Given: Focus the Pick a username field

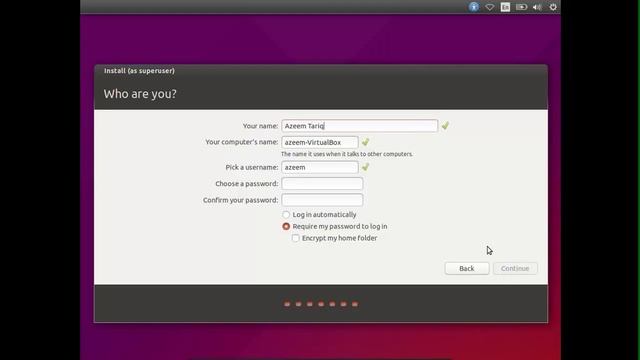Looking at the screenshot, I should pos(320,167).
